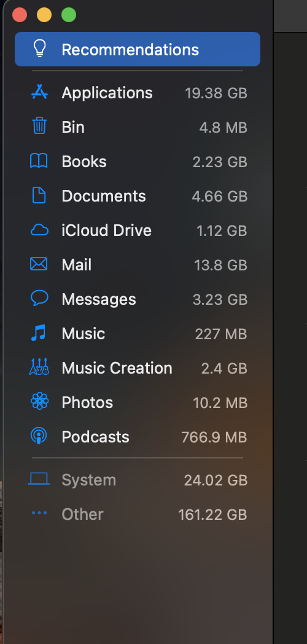The image size is (307, 644).
Task: Click the 2.23 GB Books size
Action: pyautogui.click(x=220, y=162)
